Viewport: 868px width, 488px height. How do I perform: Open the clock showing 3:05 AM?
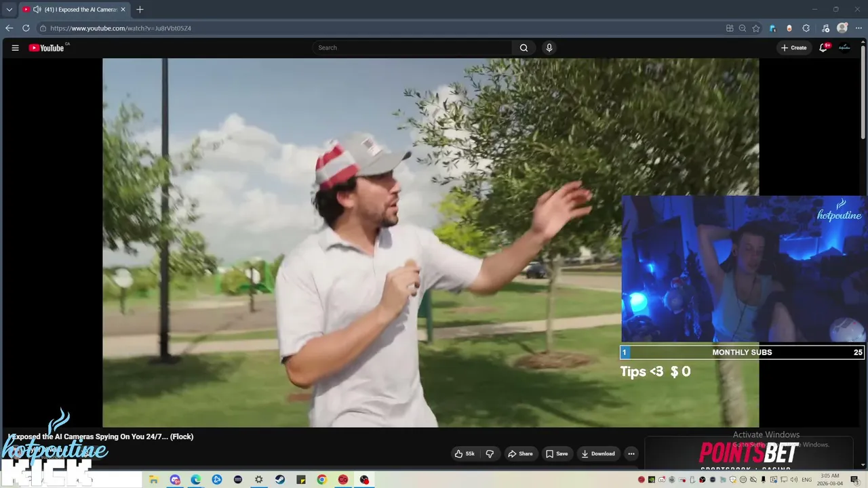point(830,480)
